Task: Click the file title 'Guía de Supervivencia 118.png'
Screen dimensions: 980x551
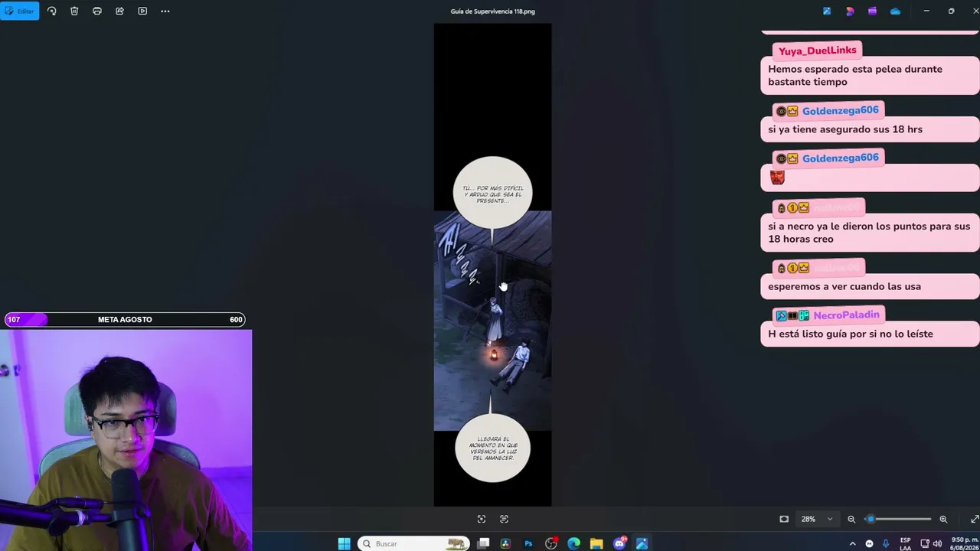Action: coord(492,11)
